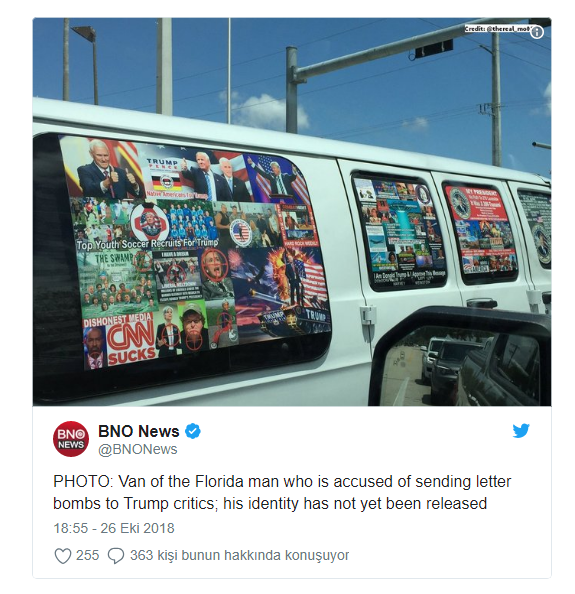Click the blue verified checkmark badge

[x=193, y=431]
